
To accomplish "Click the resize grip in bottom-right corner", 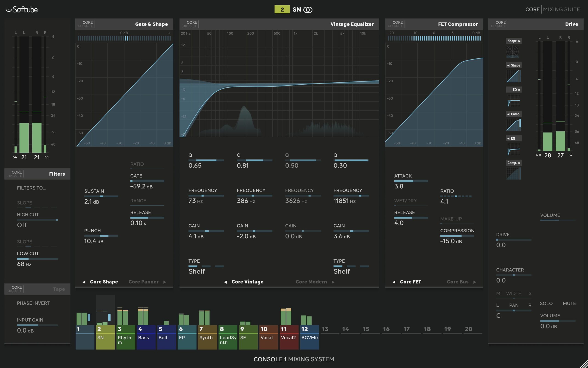I will pos(584,364).
